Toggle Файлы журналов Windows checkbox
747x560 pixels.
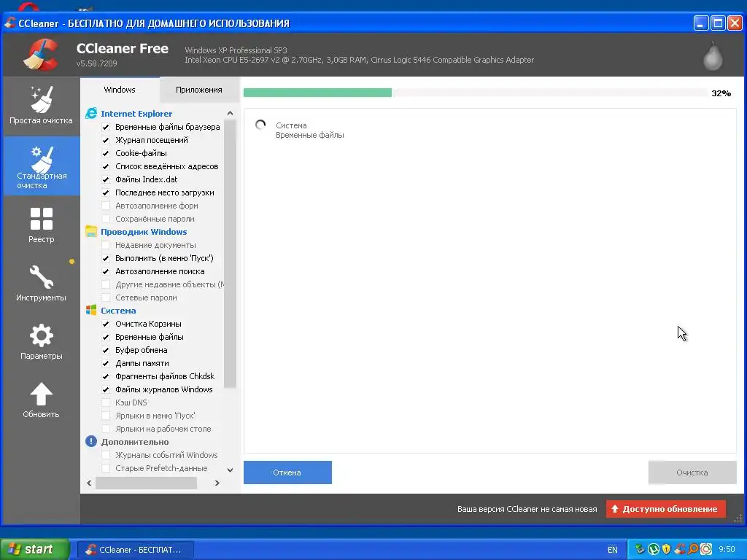tap(106, 389)
